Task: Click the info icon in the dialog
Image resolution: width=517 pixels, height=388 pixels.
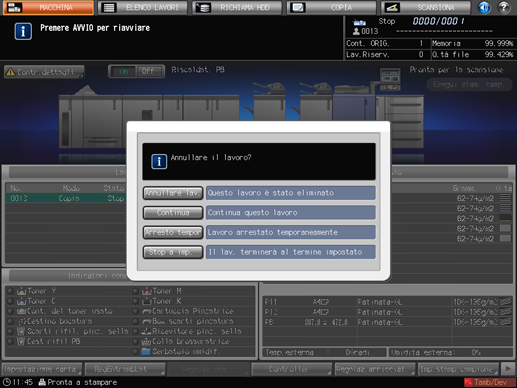Action: [159, 162]
